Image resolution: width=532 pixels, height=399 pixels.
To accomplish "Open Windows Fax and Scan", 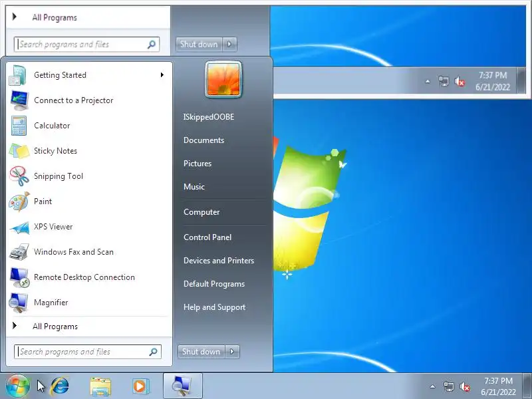I will tap(89, 252).
